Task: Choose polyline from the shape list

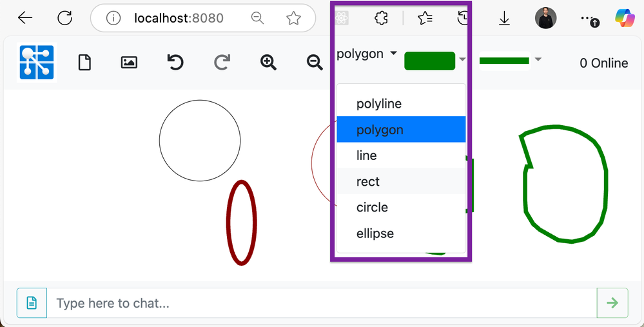Action: [x=401, y=104]
